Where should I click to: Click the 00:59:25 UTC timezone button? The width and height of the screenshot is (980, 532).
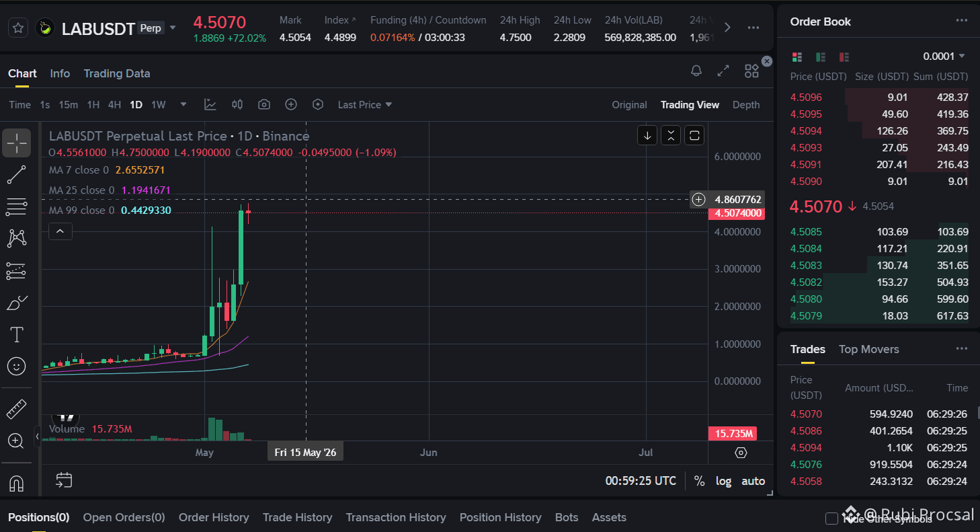pyautogui.click(x=641, y=481)
